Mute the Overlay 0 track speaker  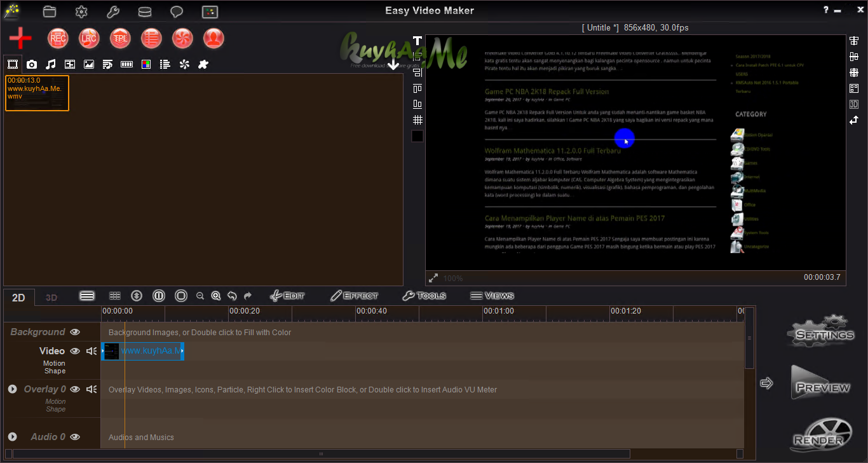[92, 389]
